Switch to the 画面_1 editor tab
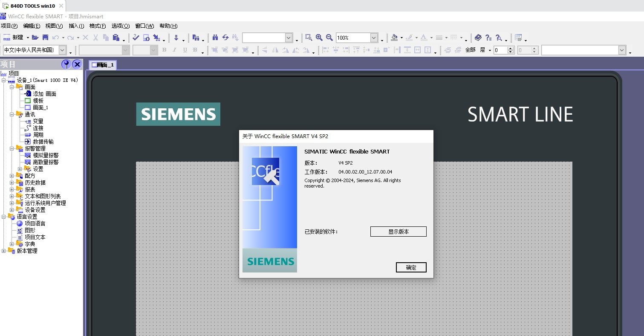This screenshot has height=336, width=644. pos(103,65)
